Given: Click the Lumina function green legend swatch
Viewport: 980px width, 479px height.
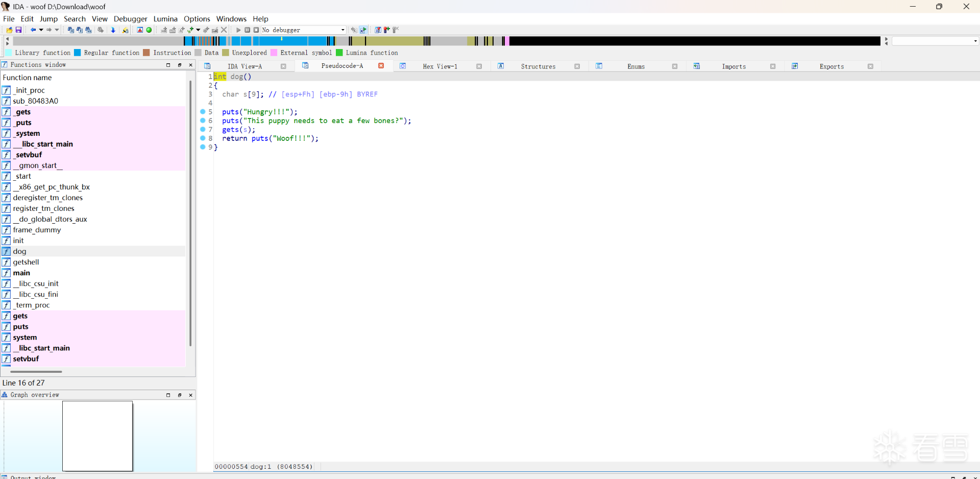Looking at the screenshot, I should tap(339, 53).
